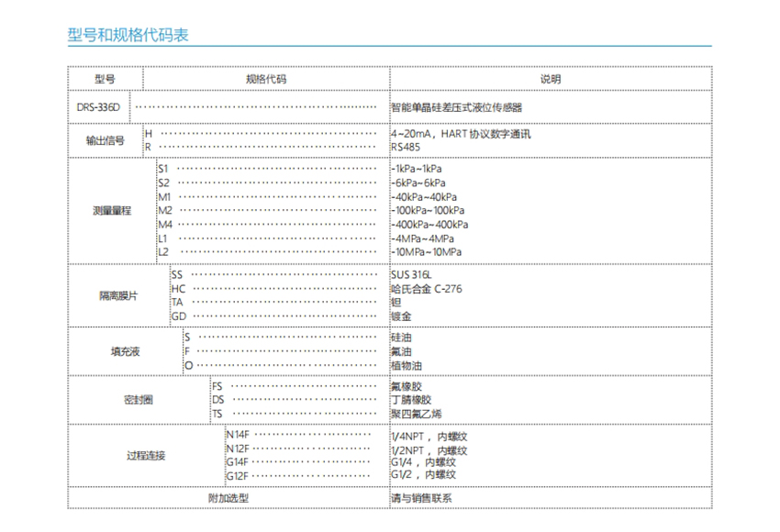Click the 请与销售联系 text
The image size is (780, 532).
click(420, 498)
